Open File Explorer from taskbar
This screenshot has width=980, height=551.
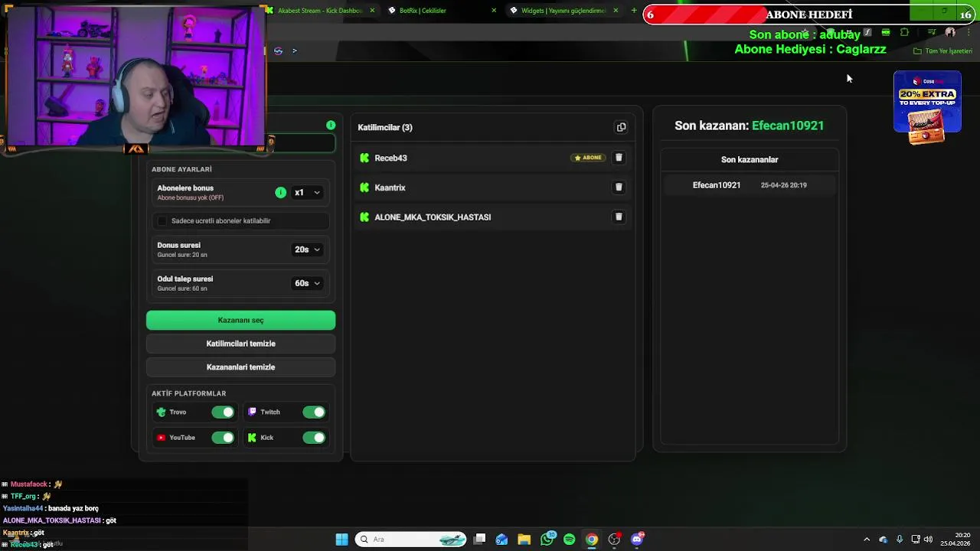click(524, 540)
